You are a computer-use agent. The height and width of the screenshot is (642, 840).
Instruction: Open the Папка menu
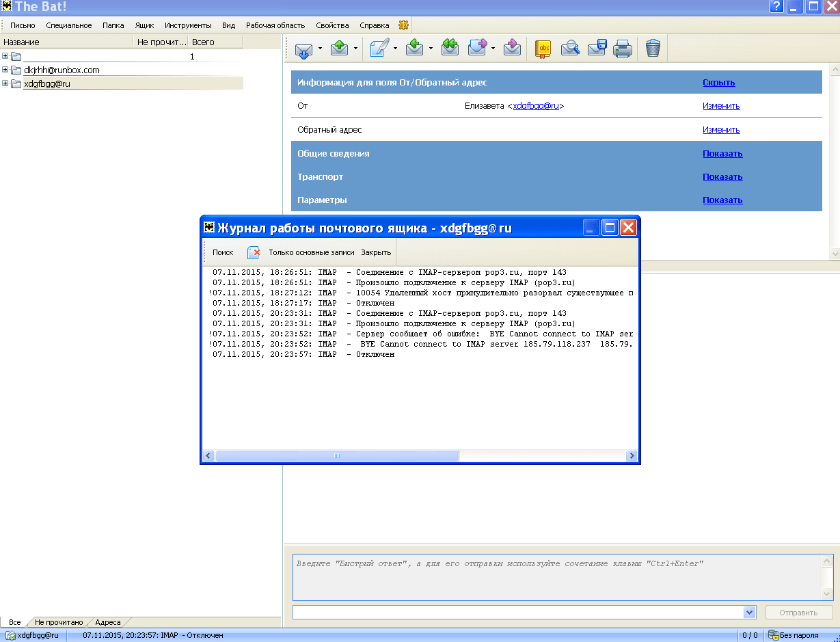click(x=113, y=25)
